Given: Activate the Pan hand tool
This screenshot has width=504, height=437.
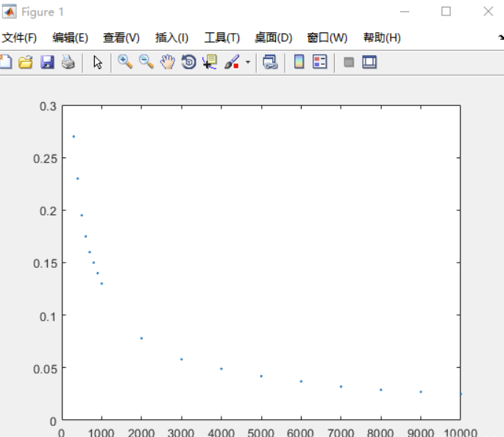Looking at the screenshot, I should coord(168,63).
